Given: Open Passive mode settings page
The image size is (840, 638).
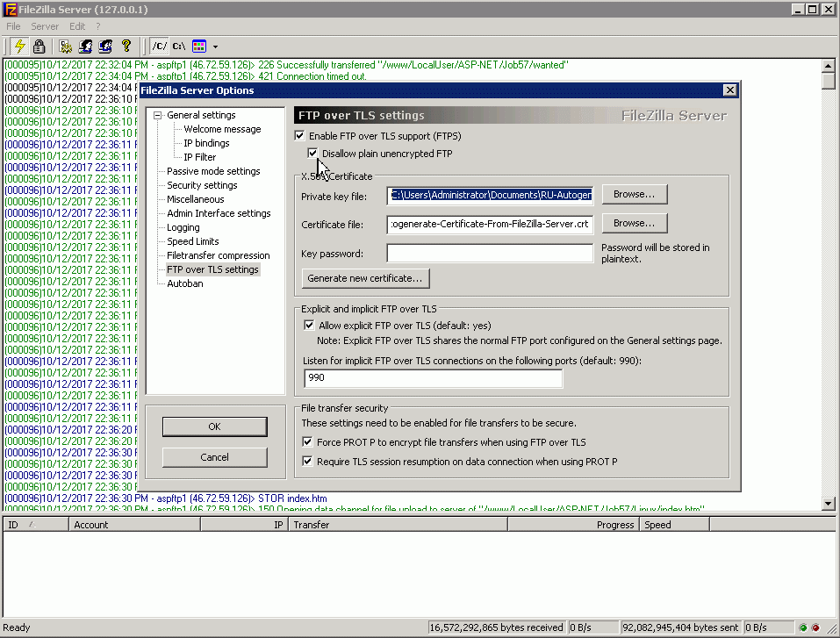Looking at the screenshot, I should [x=213, y=171].
